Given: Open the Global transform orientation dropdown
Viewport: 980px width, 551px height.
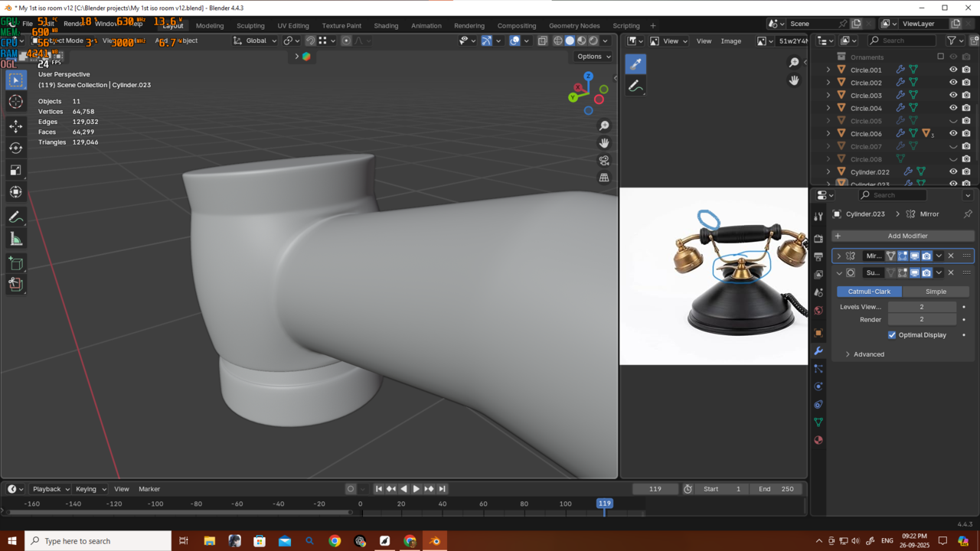Looking at the screenshot, I should coord(256,41).
